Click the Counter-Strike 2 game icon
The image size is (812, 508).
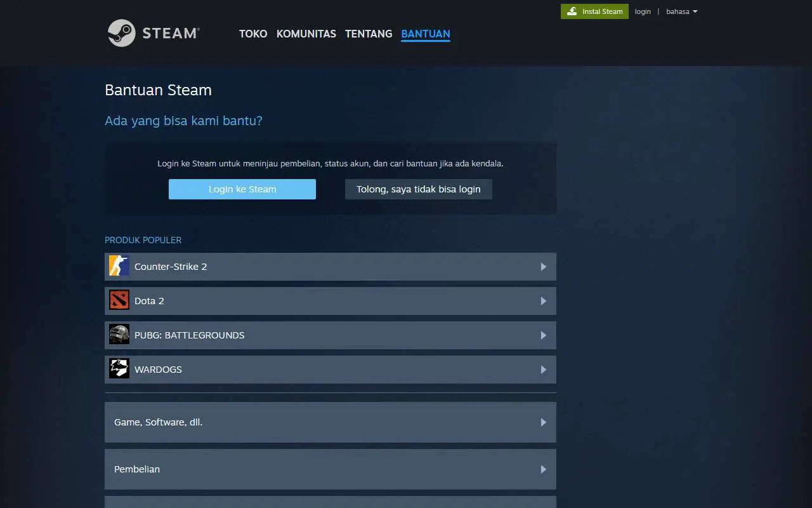pos(119,267)
